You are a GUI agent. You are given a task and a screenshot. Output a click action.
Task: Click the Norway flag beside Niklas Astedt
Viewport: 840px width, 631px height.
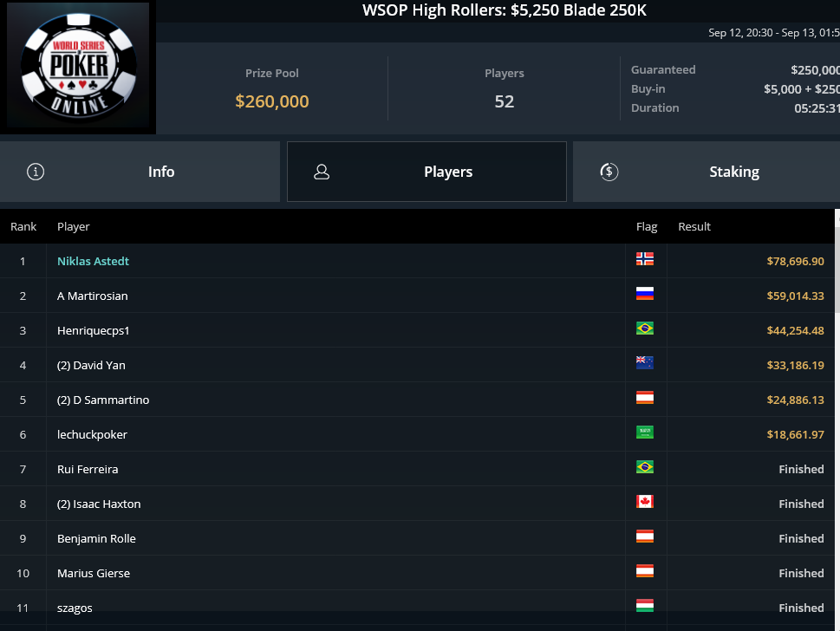pos(644,258)
